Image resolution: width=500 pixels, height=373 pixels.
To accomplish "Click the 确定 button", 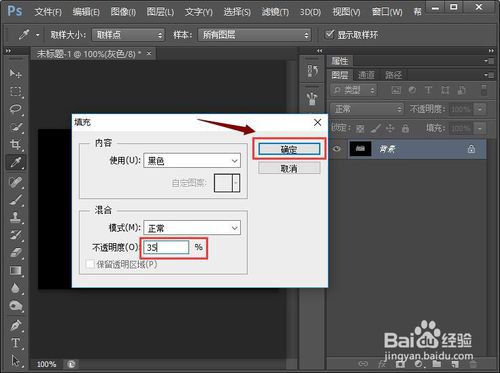I will (x=289, y=149).
